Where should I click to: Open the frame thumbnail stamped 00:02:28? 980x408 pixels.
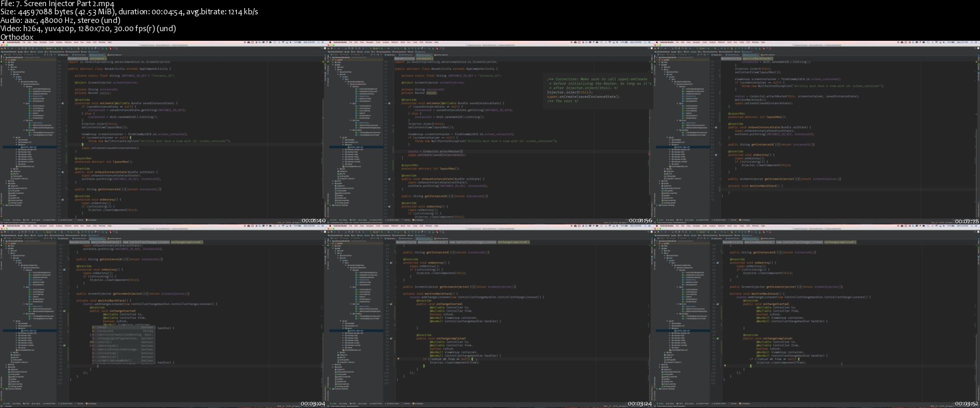click(x=817, y=132)
